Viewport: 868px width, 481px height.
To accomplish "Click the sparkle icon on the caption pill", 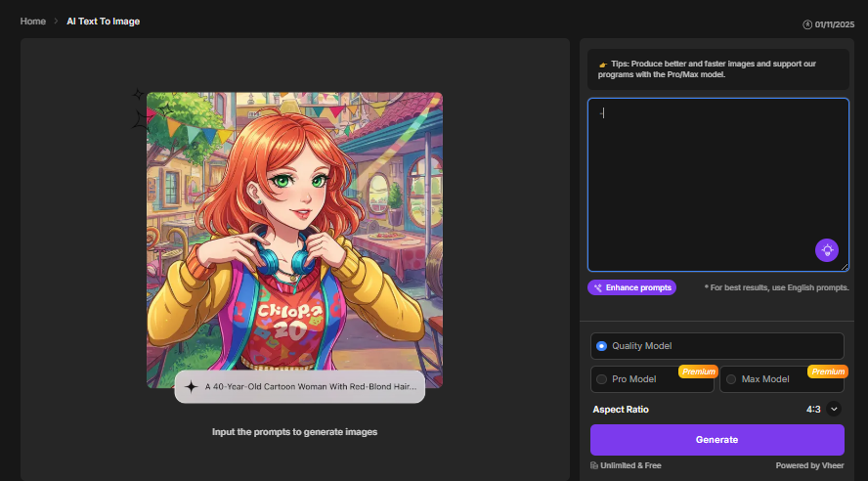I will click(x=191, y=386).
